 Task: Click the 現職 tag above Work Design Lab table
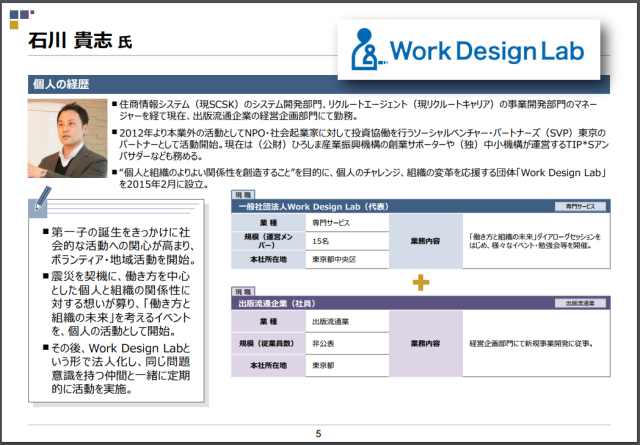tap(243, 195)
